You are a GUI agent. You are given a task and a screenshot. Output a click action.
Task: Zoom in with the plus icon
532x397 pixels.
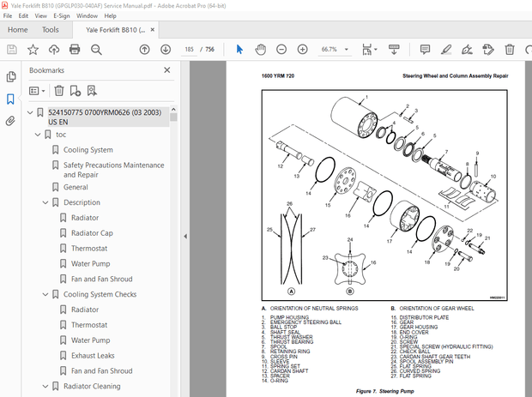click(302, 50)
